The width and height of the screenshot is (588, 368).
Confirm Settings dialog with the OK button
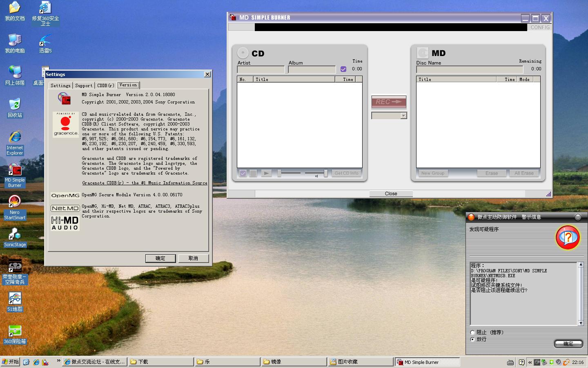160,258
